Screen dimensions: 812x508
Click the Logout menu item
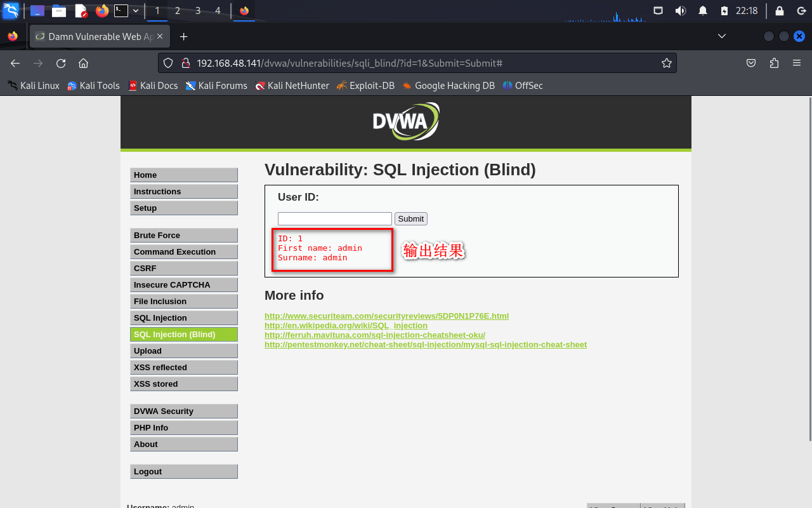(x=184, y=472)
